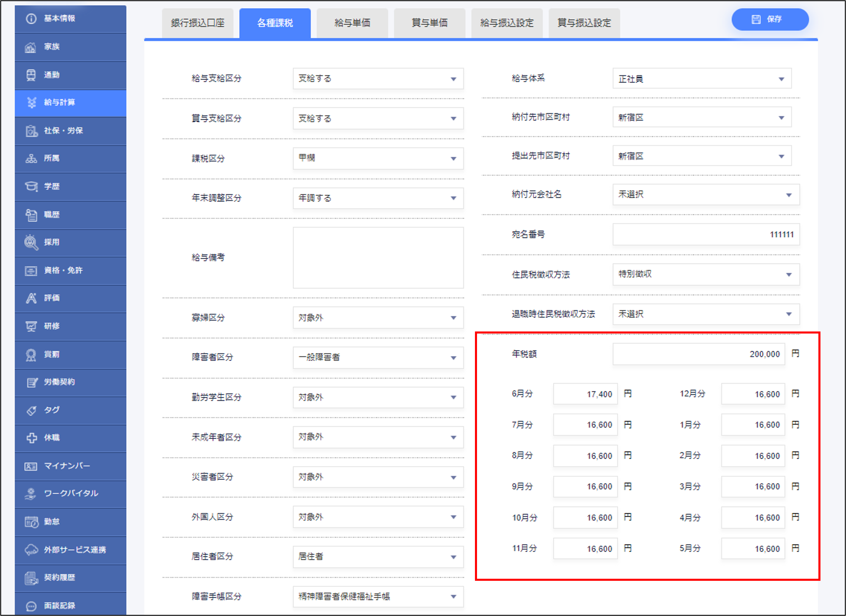
Task: Click the 学歴 graduation cap icon
Action: pos(31,187)
